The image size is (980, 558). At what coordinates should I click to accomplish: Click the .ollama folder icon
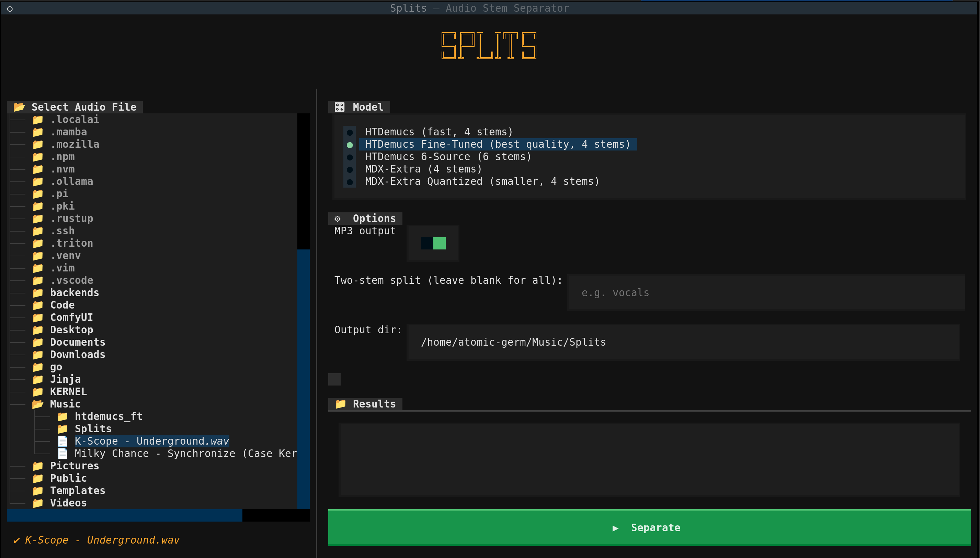click(x=37, y=181)
